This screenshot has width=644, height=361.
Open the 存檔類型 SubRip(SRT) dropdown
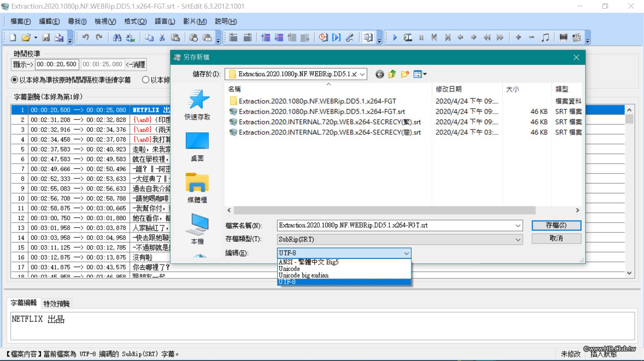click(518, 239)
